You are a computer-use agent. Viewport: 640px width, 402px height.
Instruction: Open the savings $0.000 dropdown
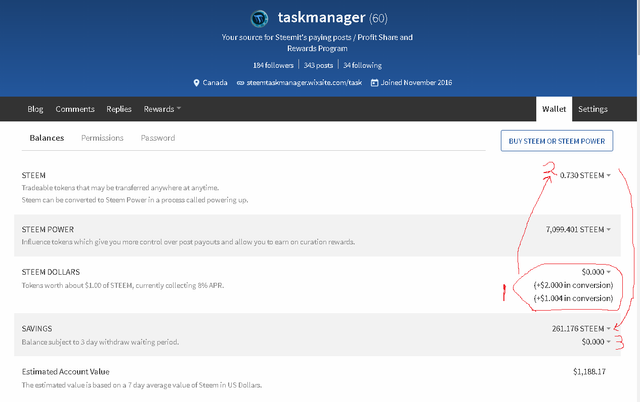point(596,342)
